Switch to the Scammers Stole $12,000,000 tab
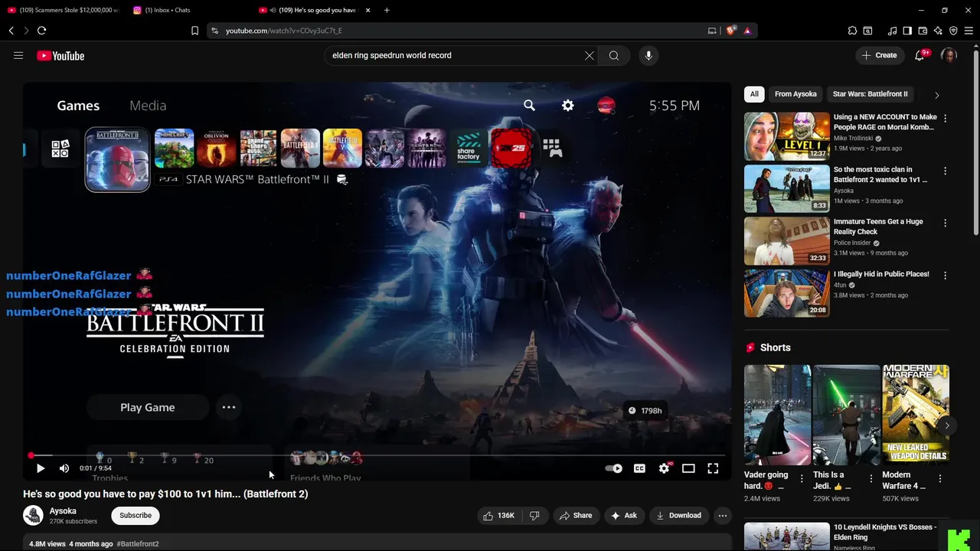 coord(63,10)
